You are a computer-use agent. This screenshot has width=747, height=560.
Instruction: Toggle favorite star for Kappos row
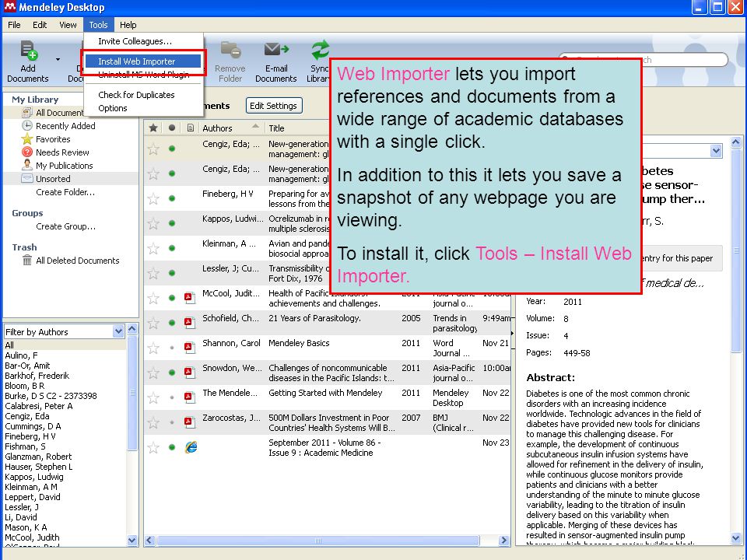pyautogui.click(x=153, y=223)
